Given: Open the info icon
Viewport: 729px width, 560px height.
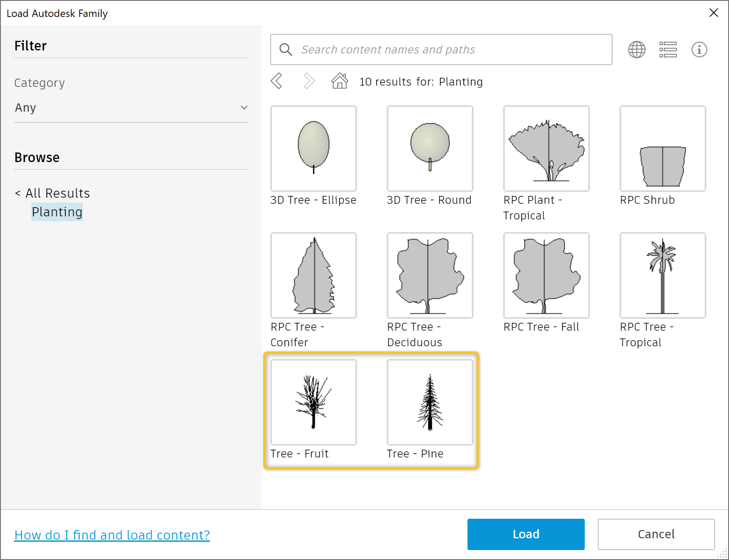Looking at the screenshot, I should 699,50.
